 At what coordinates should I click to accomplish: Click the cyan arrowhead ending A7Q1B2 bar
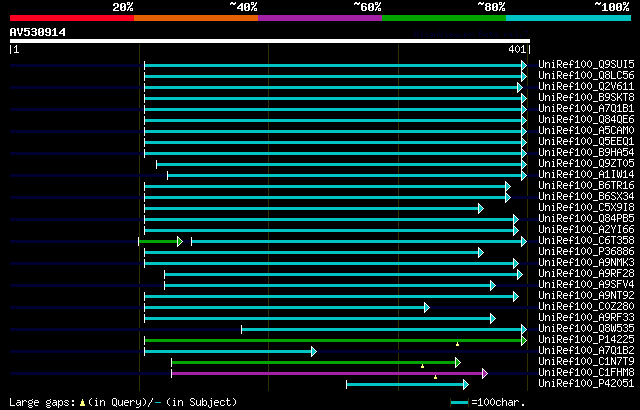[x=314, y=351]
